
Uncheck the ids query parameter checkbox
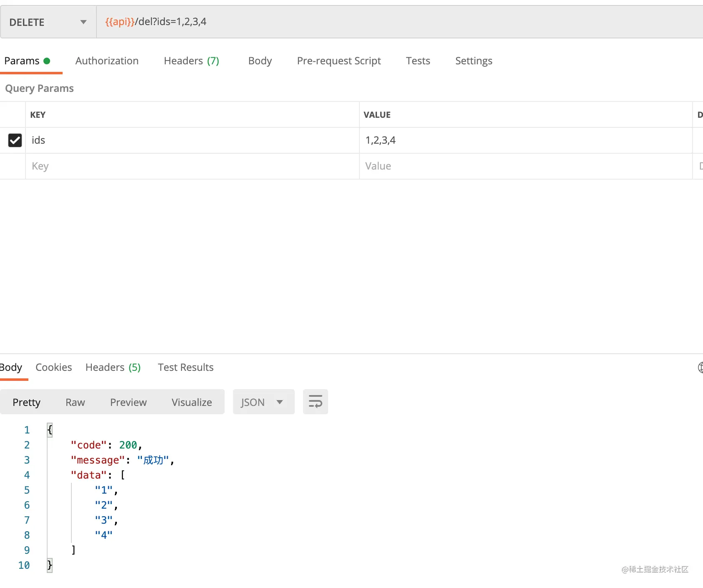(15, 140)
